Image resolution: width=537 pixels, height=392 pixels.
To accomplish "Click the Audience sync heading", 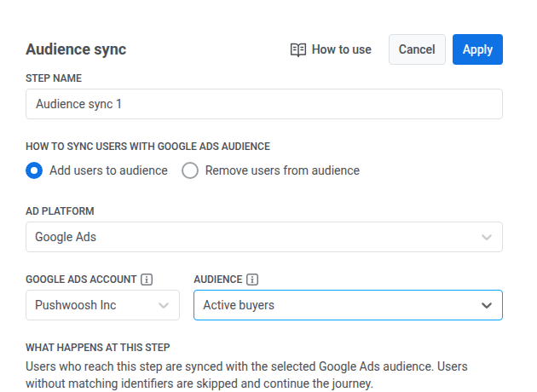I will [76, 49].
